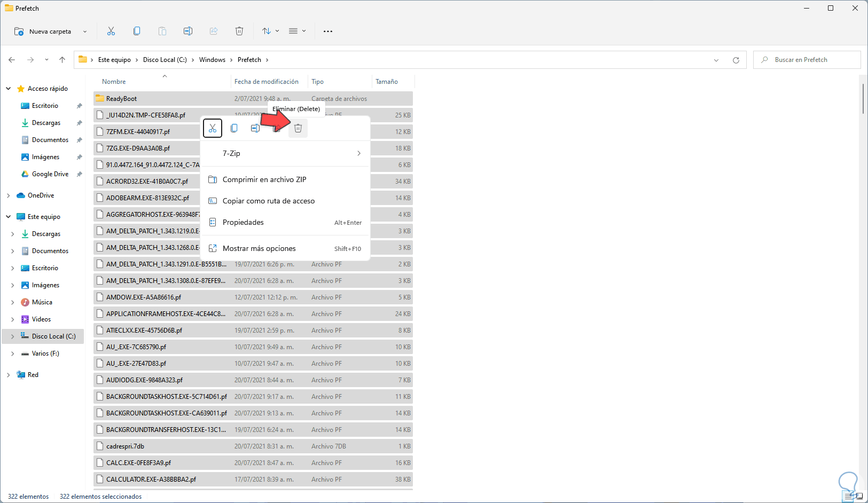Go forward with the right arrow button
Image resolution: width=868 pixels, height=503 pixels.
30,60
